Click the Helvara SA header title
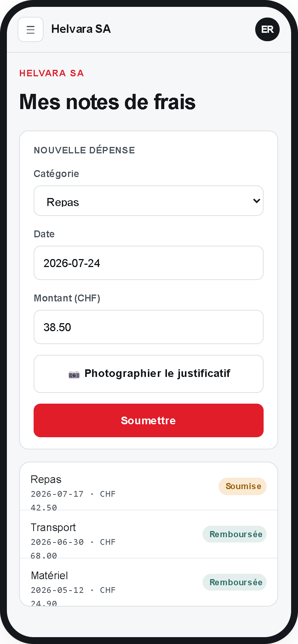298x644 pixels. coord(81,29)
